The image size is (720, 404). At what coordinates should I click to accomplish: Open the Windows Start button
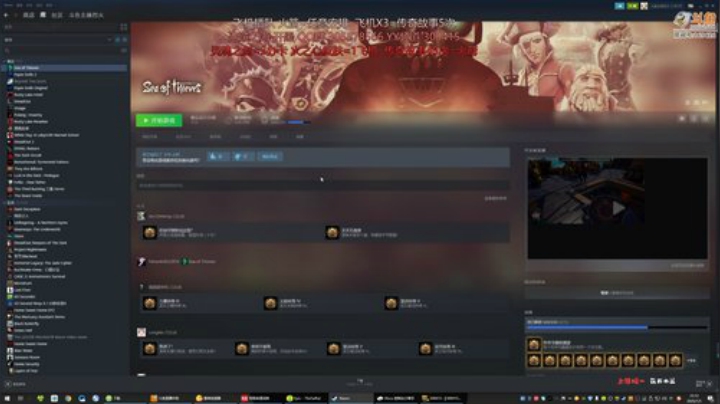click(7, 398)
